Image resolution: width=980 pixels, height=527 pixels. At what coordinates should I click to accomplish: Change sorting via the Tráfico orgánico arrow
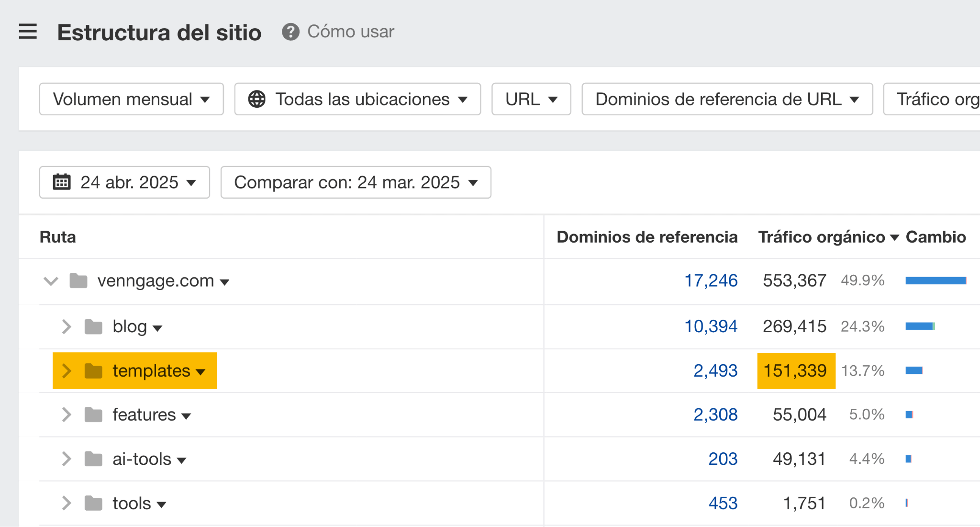(894, 236)
